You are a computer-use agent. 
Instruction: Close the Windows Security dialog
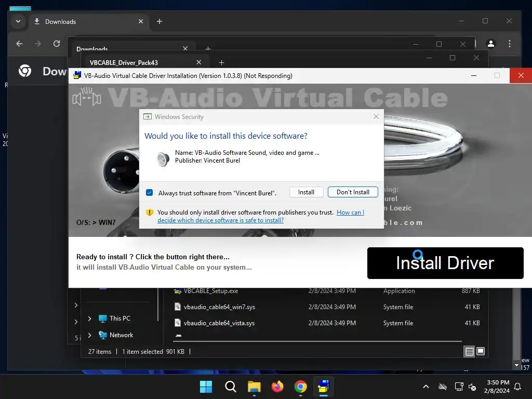point(376,116)
